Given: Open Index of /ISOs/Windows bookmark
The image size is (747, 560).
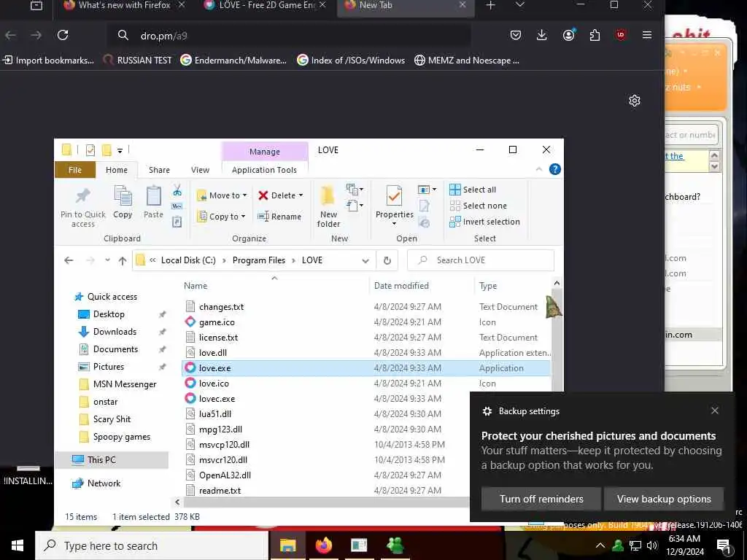Looking at the screenshot, I should [351, 61].
